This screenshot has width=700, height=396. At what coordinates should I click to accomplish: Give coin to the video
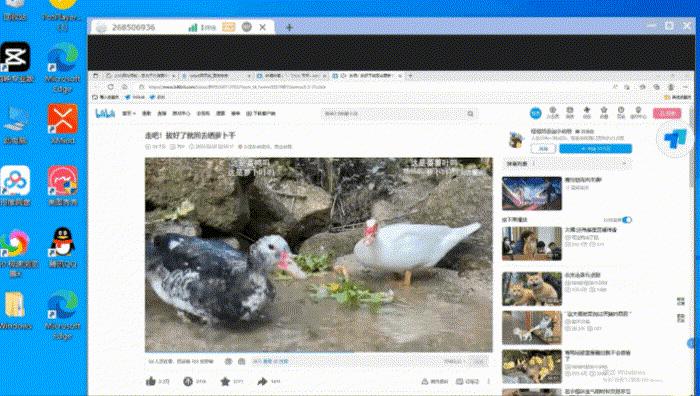point(188,381)
